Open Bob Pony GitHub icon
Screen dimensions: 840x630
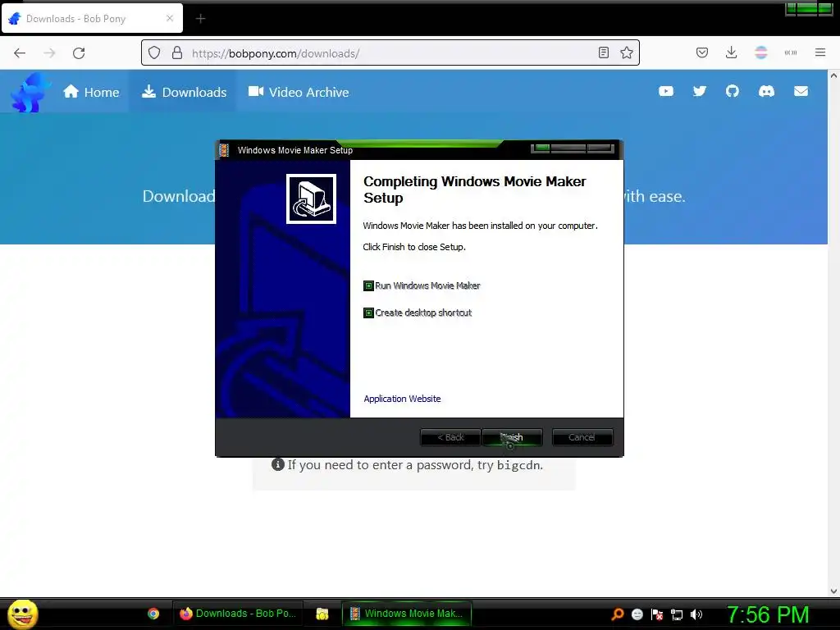pyautogui.click(x=733, y=92)
